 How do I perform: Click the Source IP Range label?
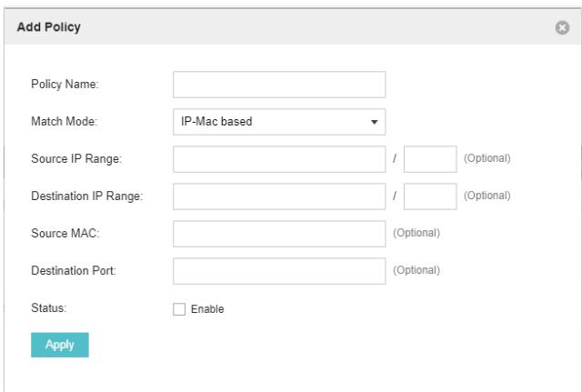click(x=76, y=159)
